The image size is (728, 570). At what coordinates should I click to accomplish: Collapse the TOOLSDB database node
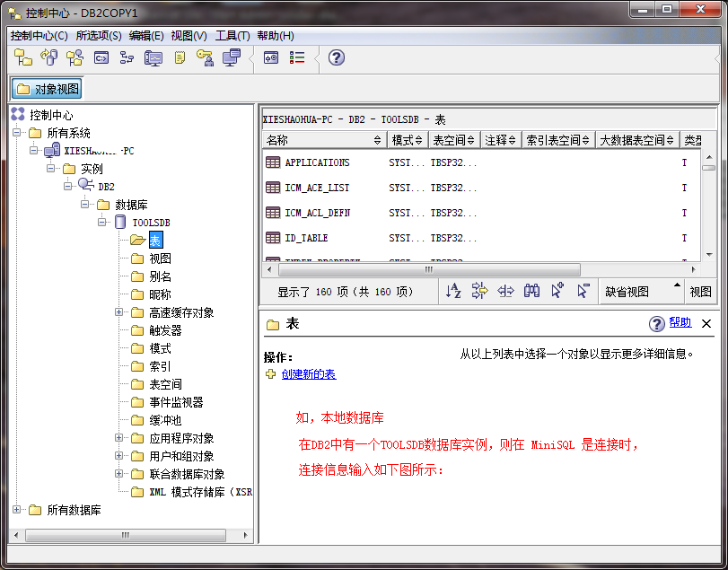(x=102, y=223)
